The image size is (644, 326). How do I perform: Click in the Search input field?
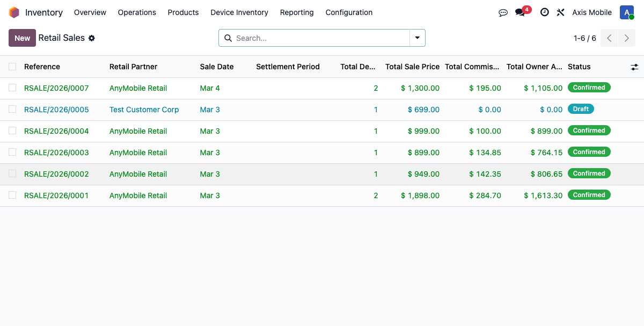coord(321,38)
